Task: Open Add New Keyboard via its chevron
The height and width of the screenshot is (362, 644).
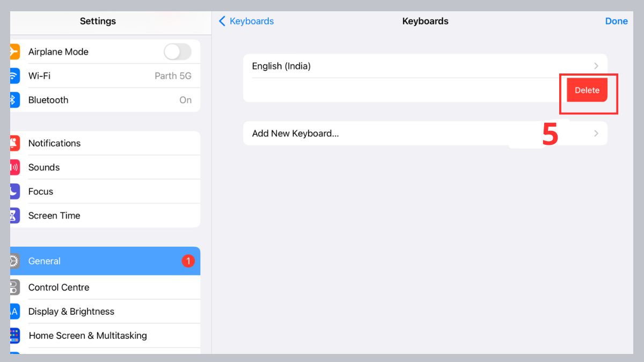Action: [x=596, y=133]
